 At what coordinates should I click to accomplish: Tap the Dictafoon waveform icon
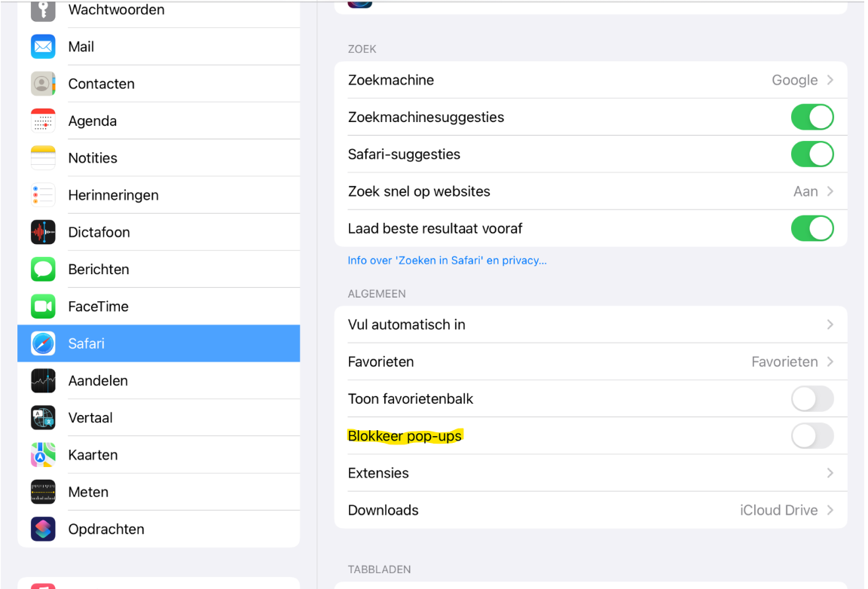(x=43, y=232)
